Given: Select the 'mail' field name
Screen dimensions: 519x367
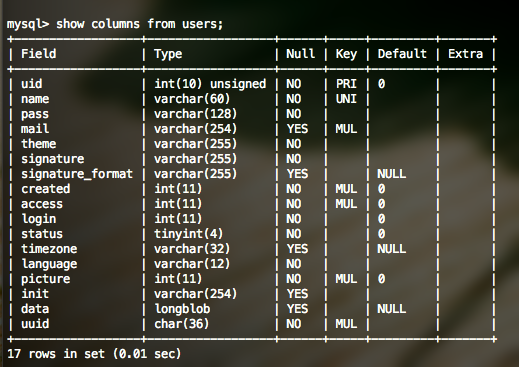Looking at the screenshot, I should tap(35, 129).
